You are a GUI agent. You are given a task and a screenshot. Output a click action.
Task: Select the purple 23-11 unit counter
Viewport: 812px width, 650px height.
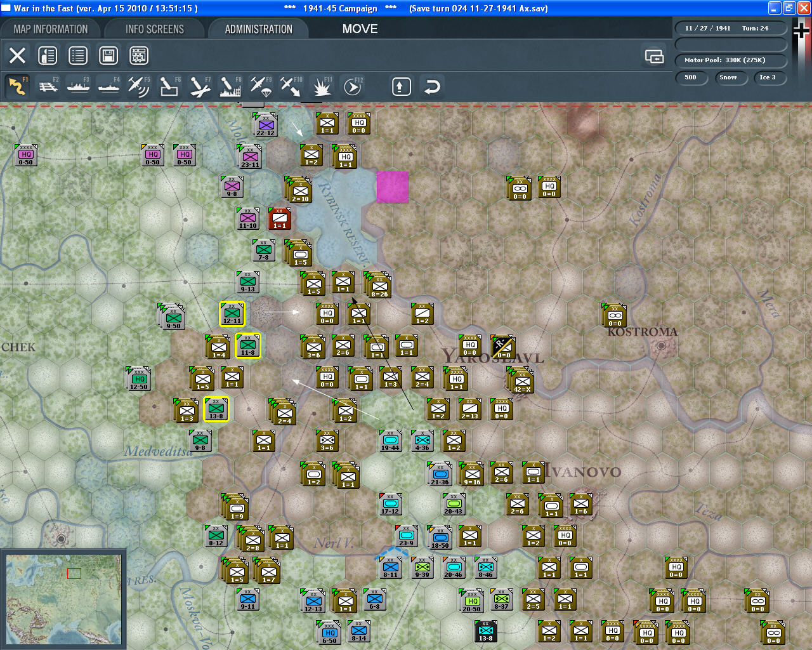point(249,157)
